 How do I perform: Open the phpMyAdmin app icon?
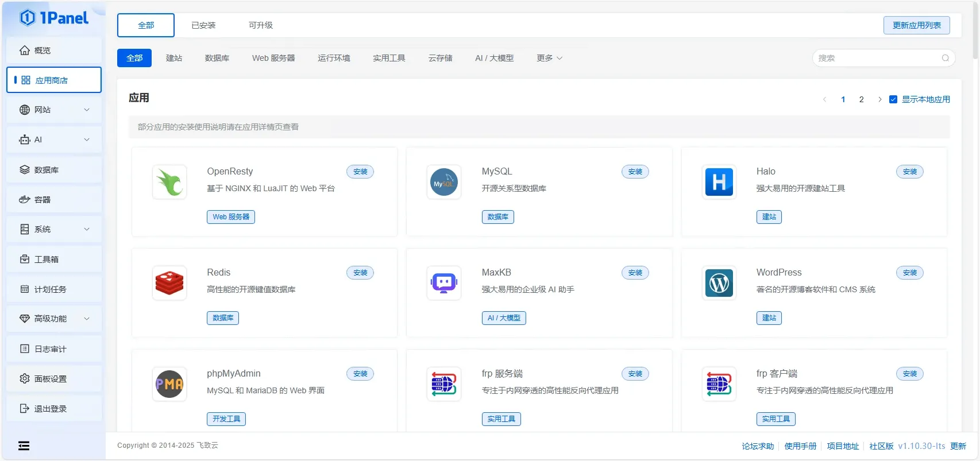click(169, 384)
